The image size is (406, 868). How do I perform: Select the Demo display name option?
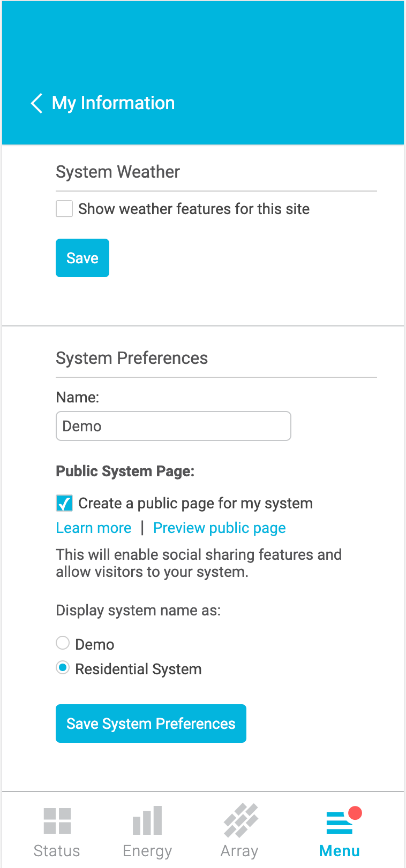point(63,643)
